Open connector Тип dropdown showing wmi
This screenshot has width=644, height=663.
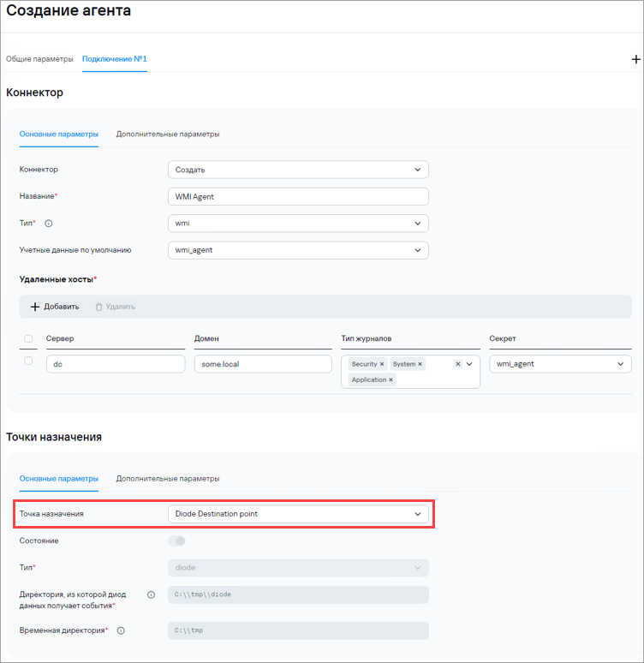coord(298,224)
